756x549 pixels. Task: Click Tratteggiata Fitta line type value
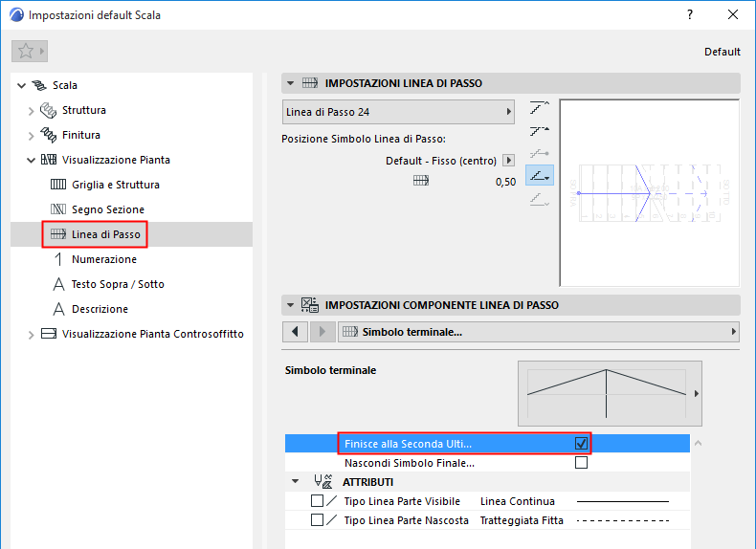pyautogui.click(x=522, y=520)
